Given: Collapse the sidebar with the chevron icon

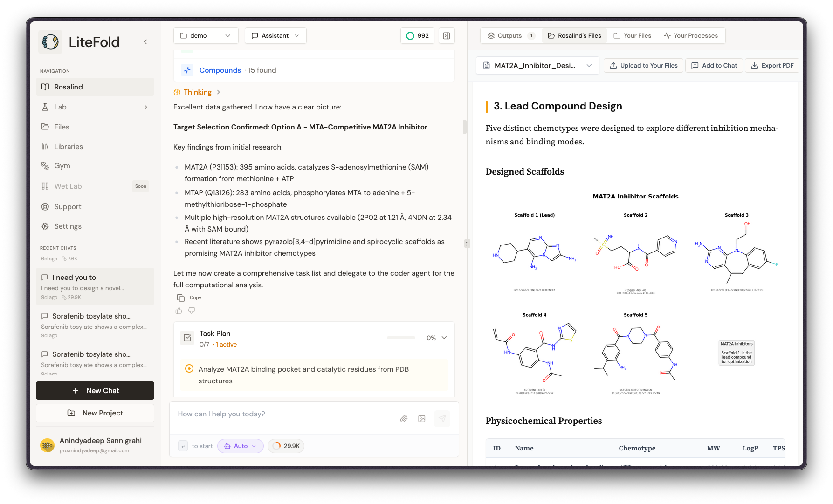Looking at the screenshot, I should point(145,41).
